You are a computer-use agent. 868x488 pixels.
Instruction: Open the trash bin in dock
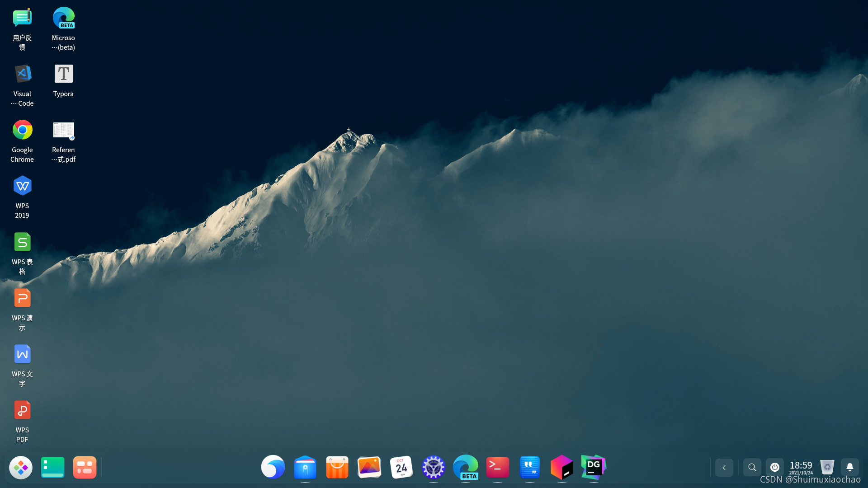click(827, 467)
